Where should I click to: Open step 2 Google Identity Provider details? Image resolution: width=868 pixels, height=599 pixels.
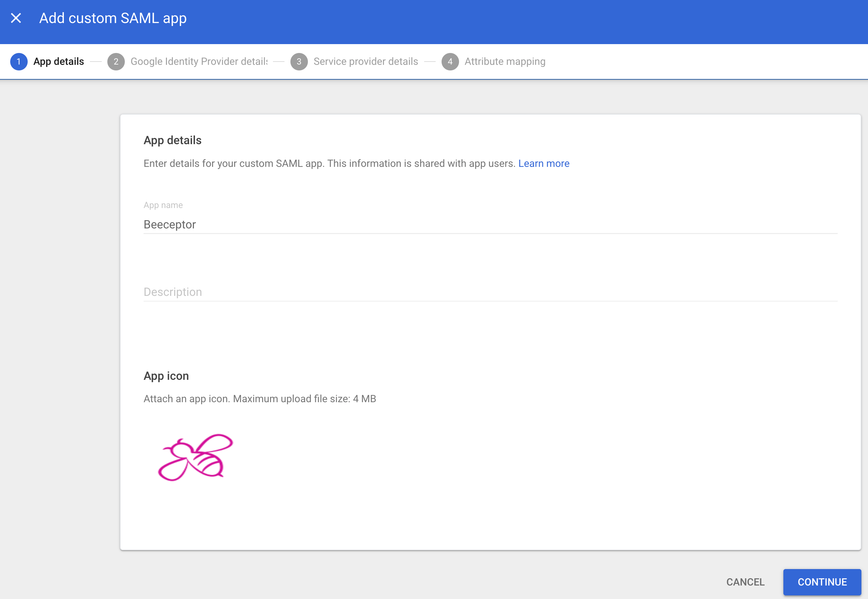pyautogui.click(x=199, y=61)
